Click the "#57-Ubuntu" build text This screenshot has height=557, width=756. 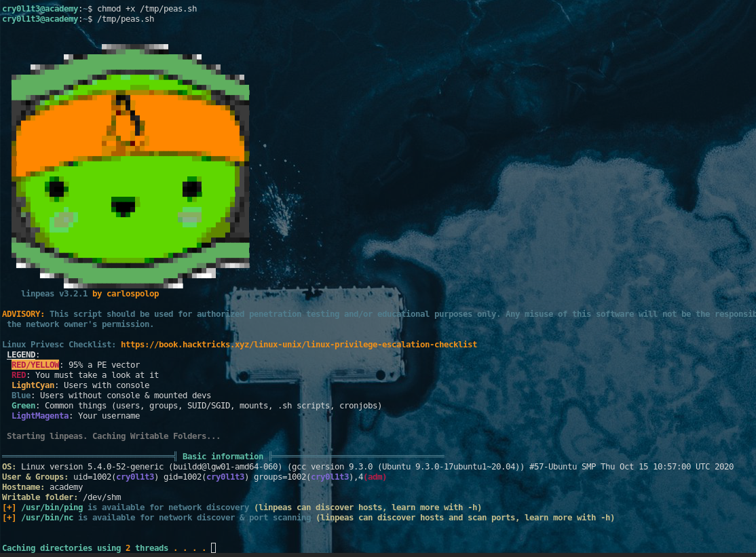click(x=552, y=466)
